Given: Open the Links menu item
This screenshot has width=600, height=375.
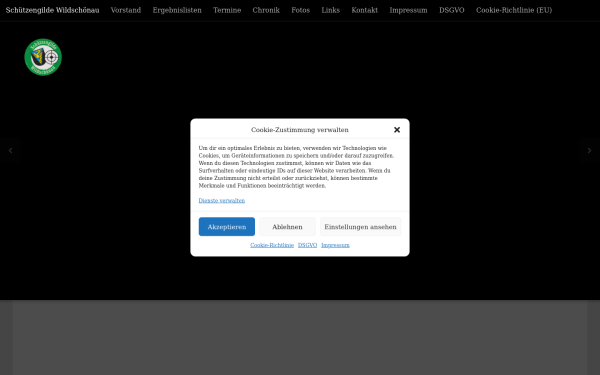Looking at the screenshot, I should [x=331, y=10].
